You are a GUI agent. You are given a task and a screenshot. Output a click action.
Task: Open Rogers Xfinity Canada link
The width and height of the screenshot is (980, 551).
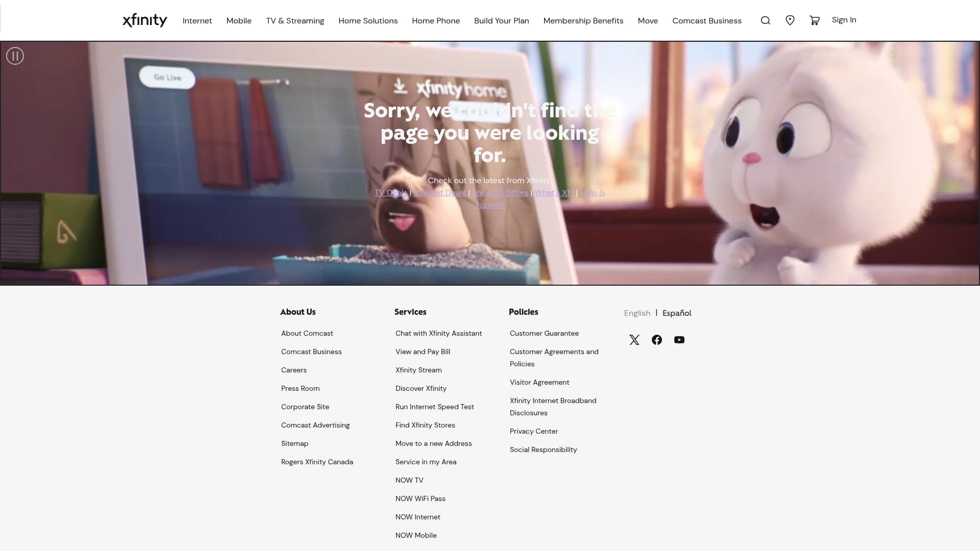point(317,462)
